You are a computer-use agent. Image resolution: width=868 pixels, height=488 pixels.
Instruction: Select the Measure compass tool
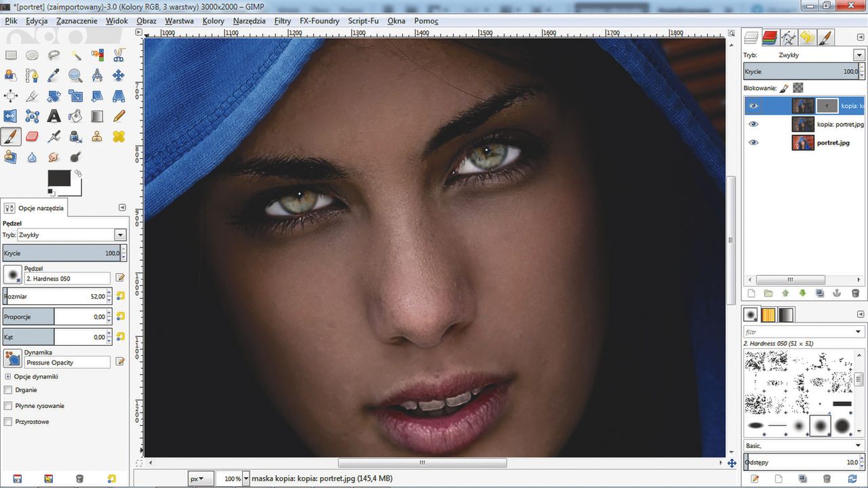click(x=97, y=75)
